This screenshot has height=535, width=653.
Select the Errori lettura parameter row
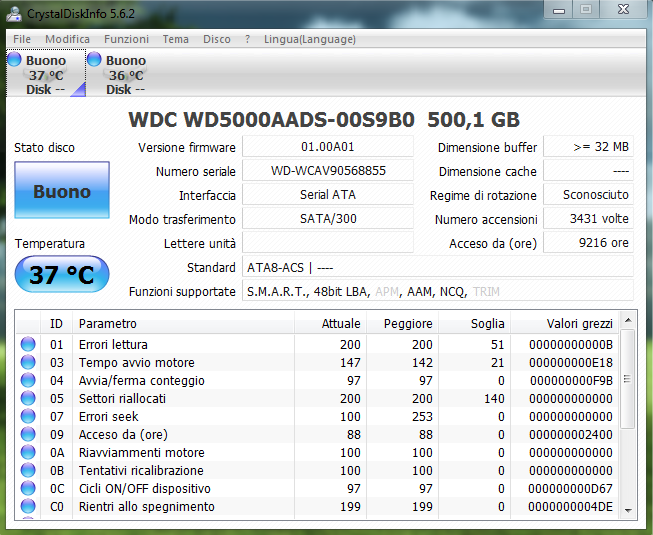pyautogui.click(x=317, y=344)
